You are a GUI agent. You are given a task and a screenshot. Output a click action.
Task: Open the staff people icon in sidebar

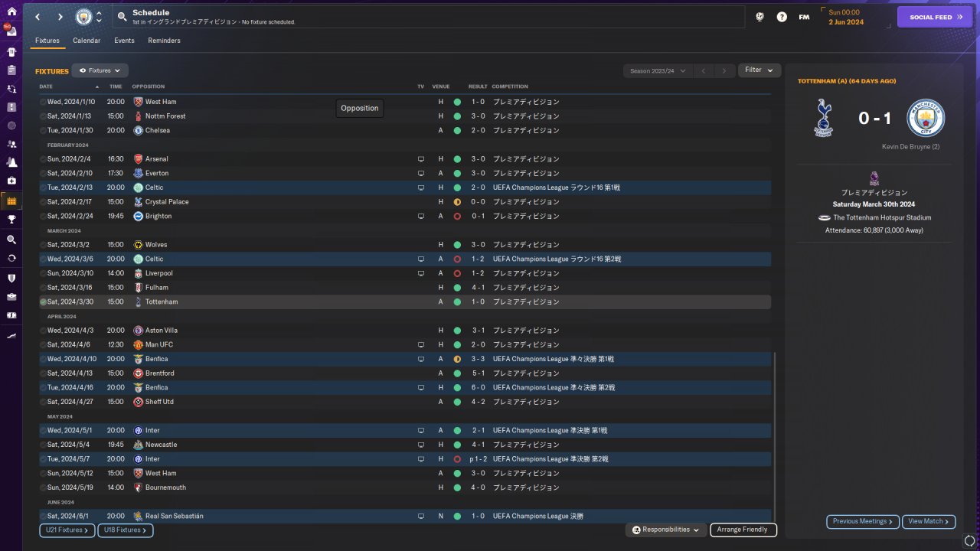[x=11, y=144]
